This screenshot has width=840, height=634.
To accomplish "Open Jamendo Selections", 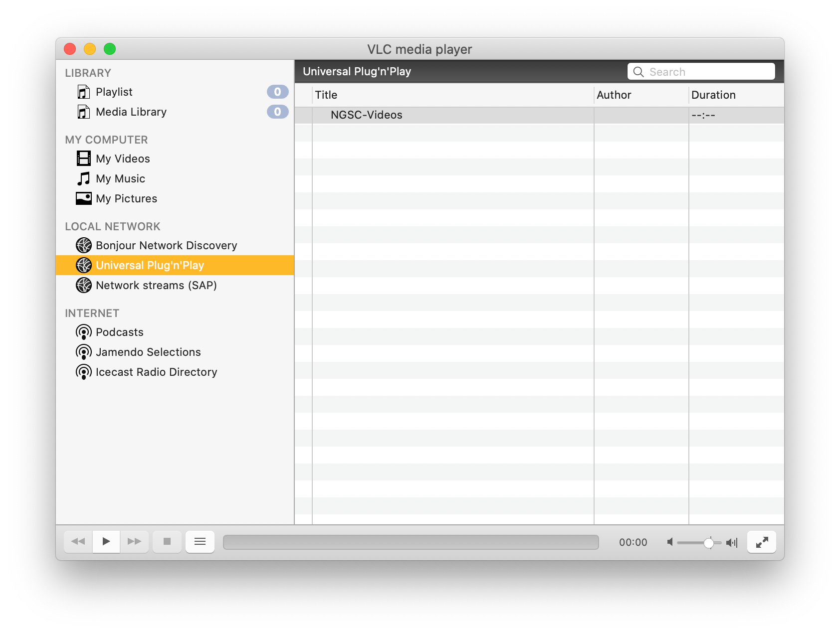I will pos(175,352).
